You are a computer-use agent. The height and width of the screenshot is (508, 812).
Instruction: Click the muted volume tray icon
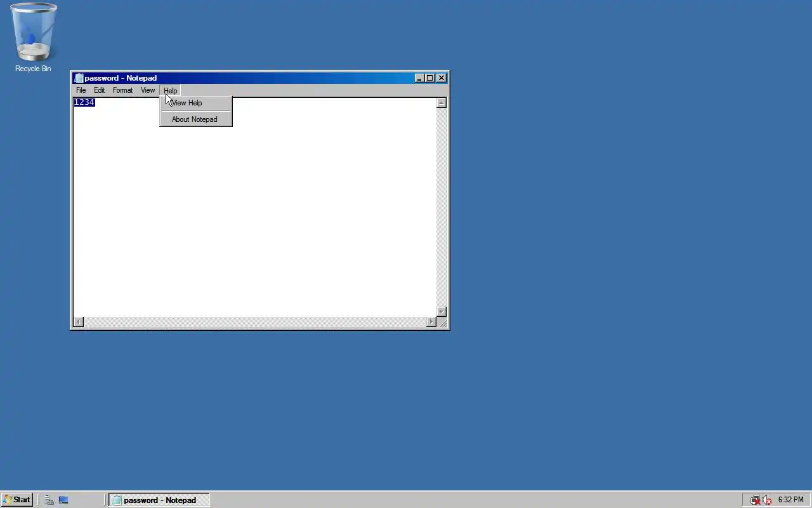pos(767,500)
